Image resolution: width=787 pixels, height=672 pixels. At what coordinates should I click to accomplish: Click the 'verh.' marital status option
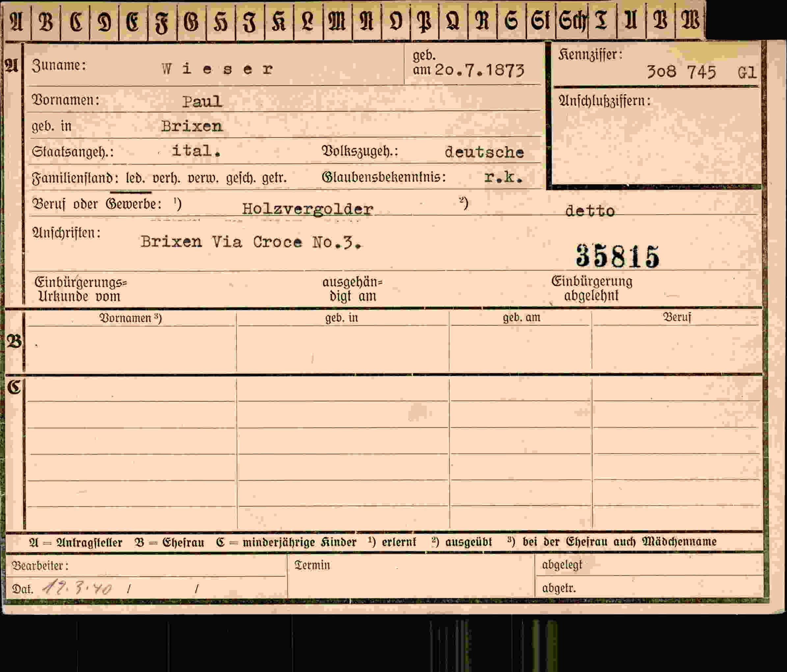[166, 178]
